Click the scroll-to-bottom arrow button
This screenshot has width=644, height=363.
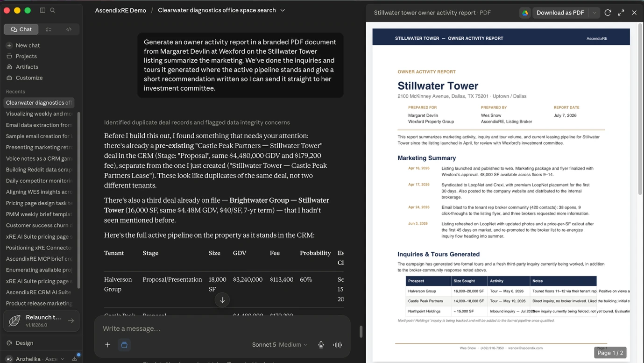[x=222, y=300]
